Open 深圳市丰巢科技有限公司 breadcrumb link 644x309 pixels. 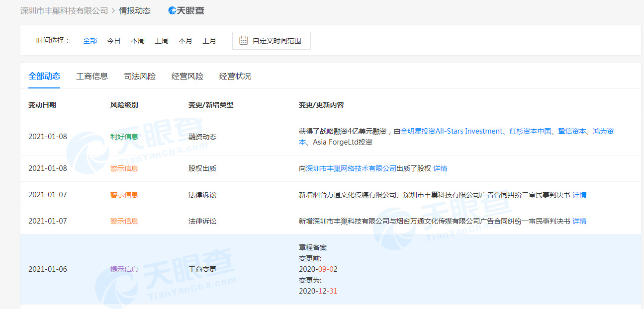click(64, 10)
